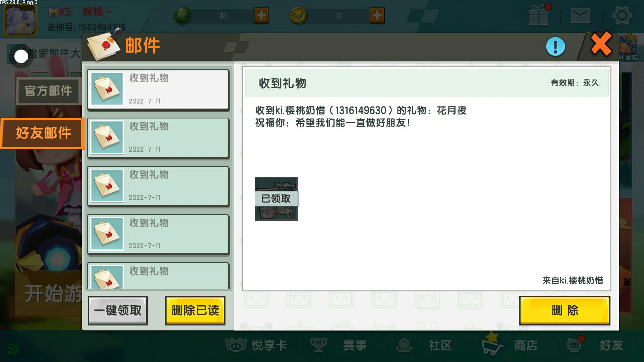Click the 删除已读 button
This screenshot has width=644, height=362.
(195, 310)
